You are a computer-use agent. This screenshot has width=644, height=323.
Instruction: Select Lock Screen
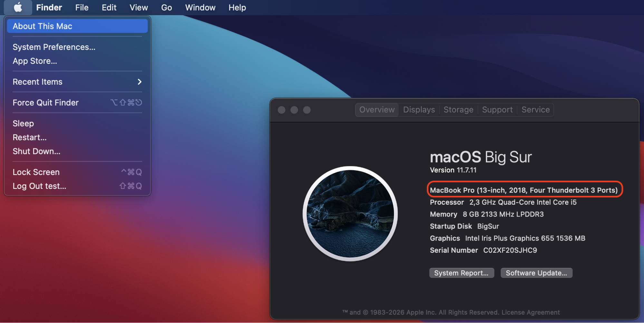click(x=36, y=172)
